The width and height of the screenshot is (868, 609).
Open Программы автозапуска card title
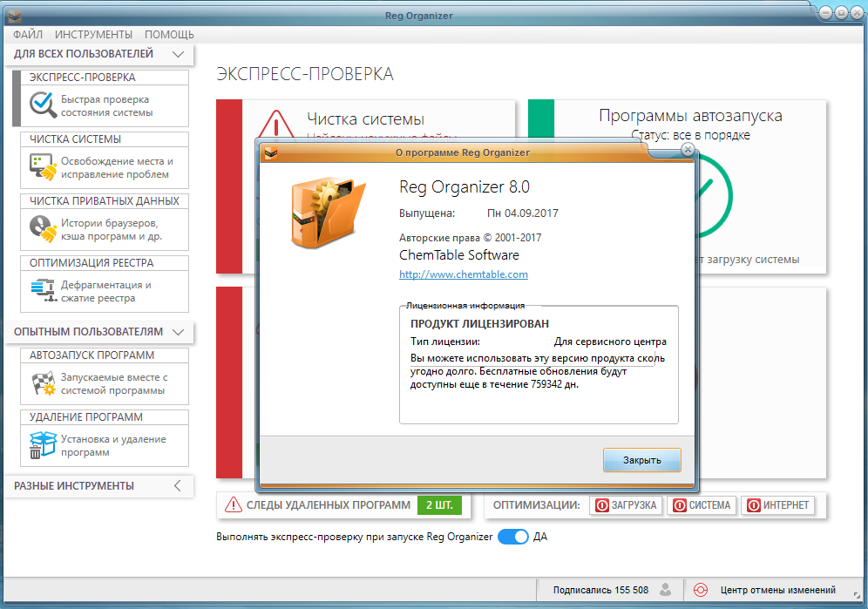(690, 116)
